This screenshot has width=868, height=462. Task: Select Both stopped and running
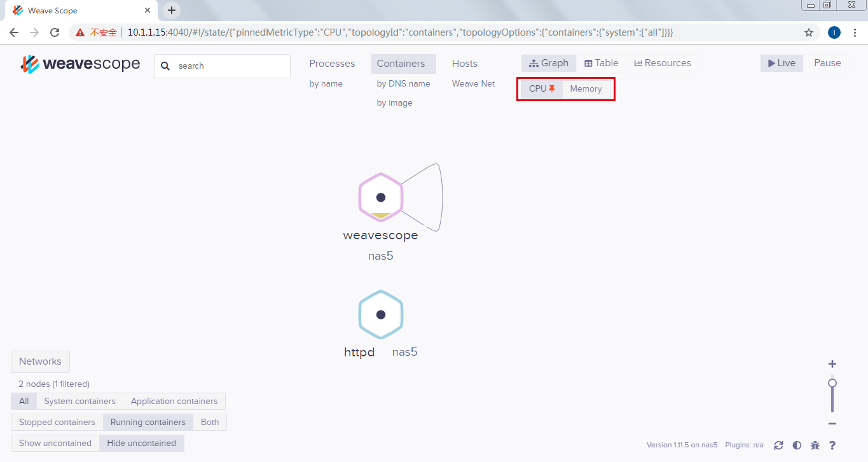[x=210, y=423]
